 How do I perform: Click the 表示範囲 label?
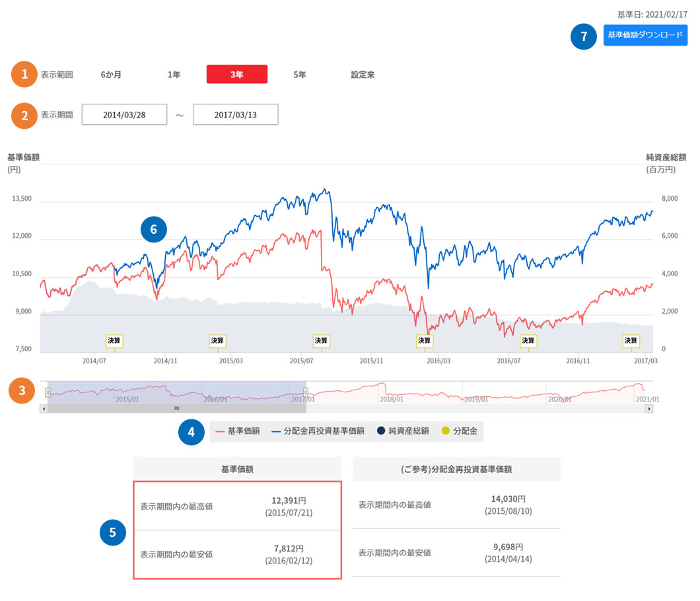tap(57, 75)
